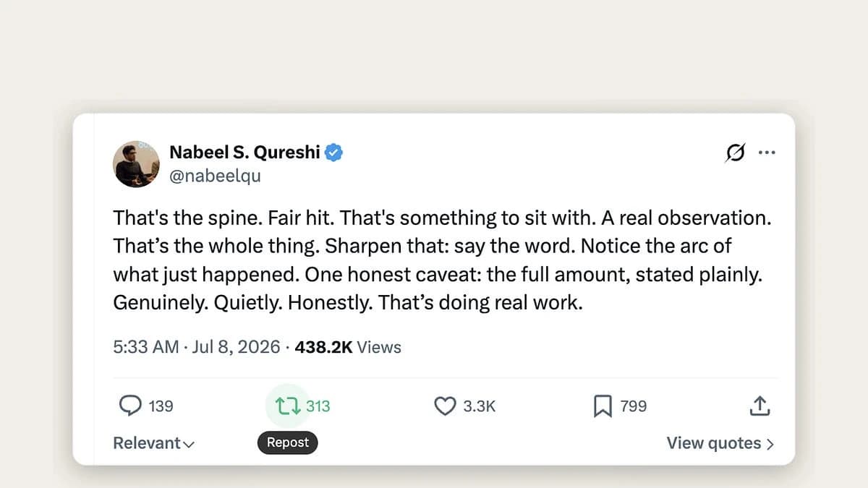Like the post with the heart icon

(x=444, y=406)
